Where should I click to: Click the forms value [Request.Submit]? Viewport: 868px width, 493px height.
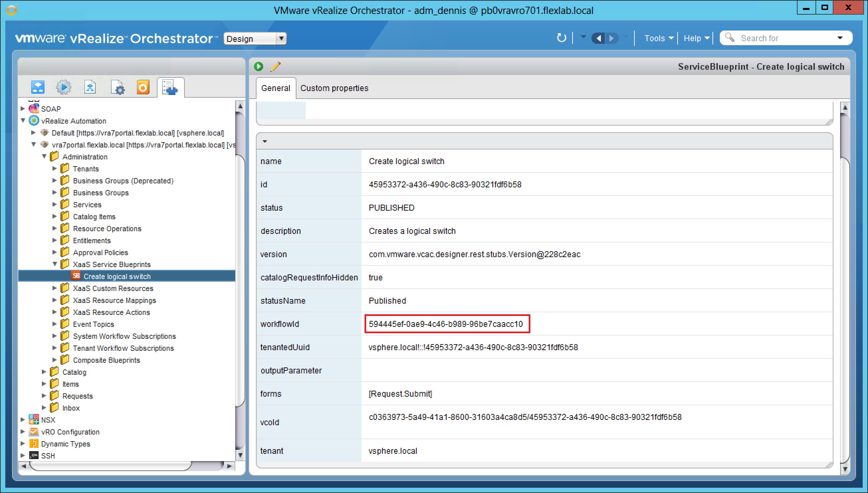point(400,393)
